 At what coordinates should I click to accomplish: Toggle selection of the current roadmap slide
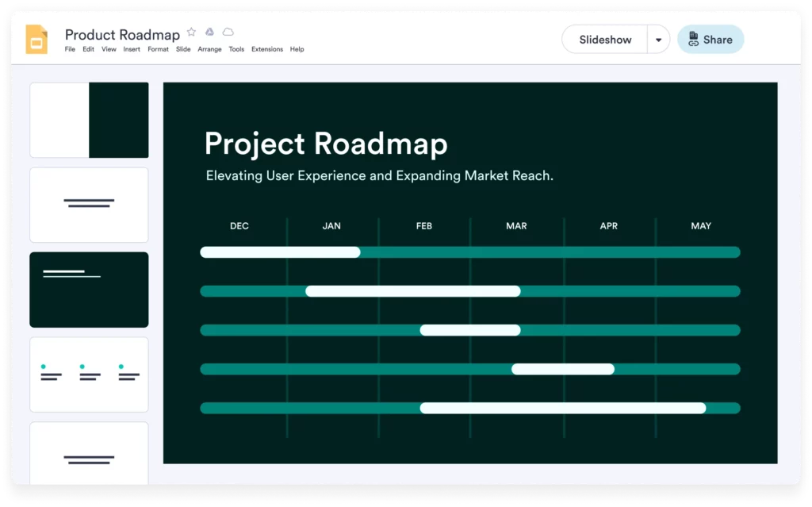click(89, 289)
